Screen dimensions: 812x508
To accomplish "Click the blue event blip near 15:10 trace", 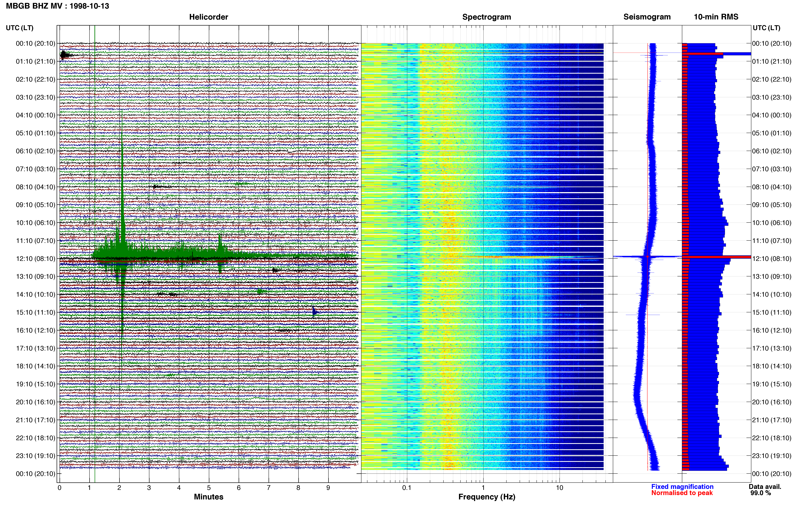I will (314, 312).
